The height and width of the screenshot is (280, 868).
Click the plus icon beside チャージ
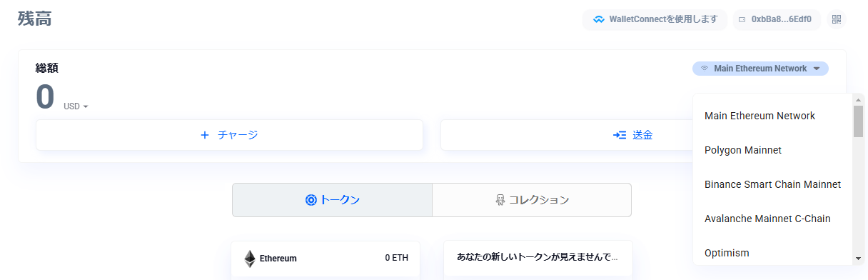pos(205,135)
